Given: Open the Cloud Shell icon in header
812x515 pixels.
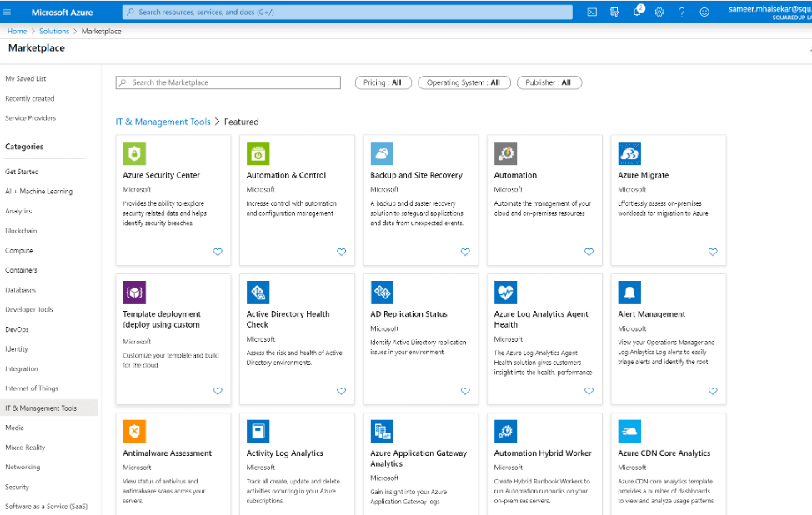Looking at the screenshot, I should tap(592, 12).
